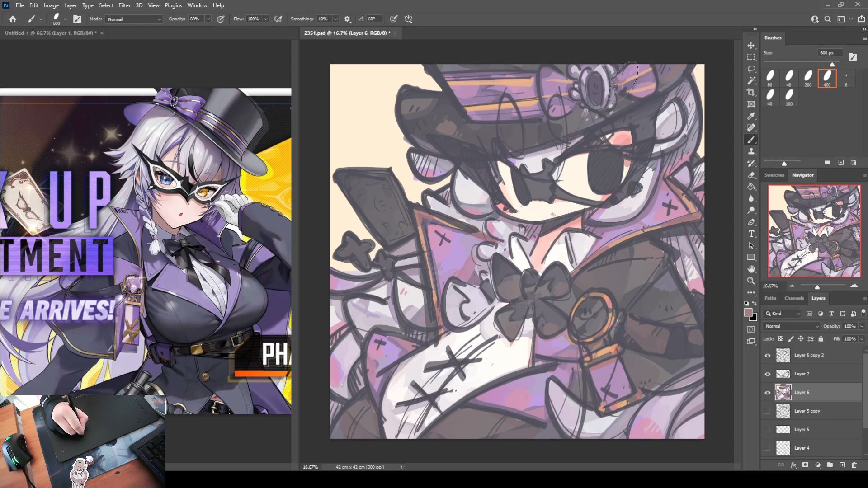Select the Blur tool
Image resolution: width=868 pixels, height=488 pixels.
[751, 198]
